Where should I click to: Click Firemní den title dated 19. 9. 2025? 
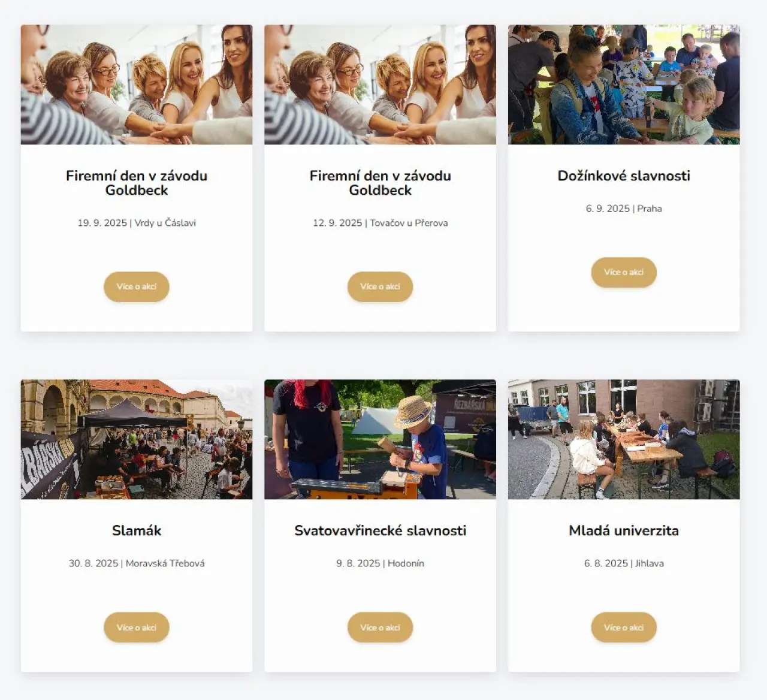[x=137, y=183]
